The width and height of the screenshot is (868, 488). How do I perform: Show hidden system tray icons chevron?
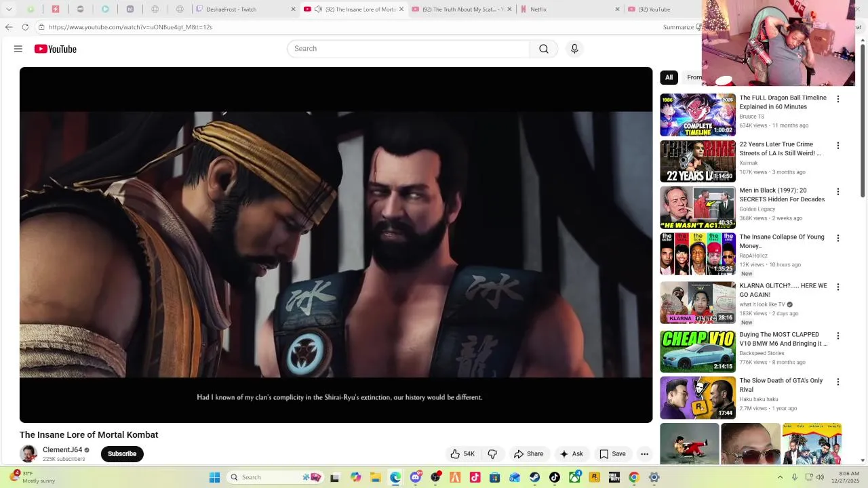pyautogui.click(x=780, y=477)
